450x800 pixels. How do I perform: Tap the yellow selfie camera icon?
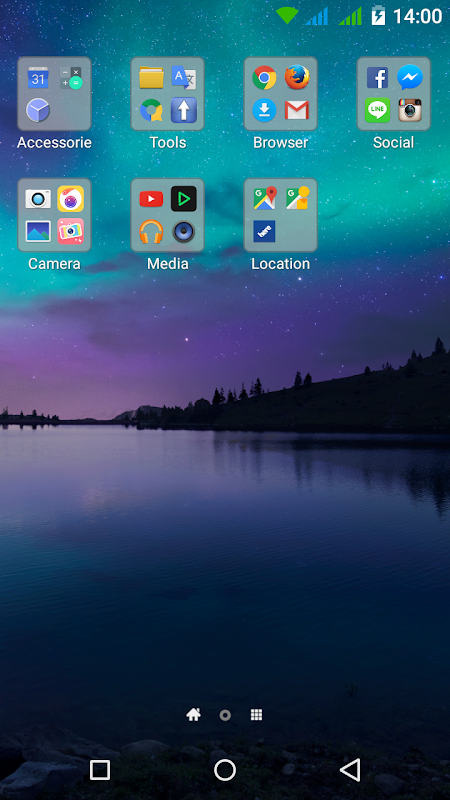tap(71, 199)
